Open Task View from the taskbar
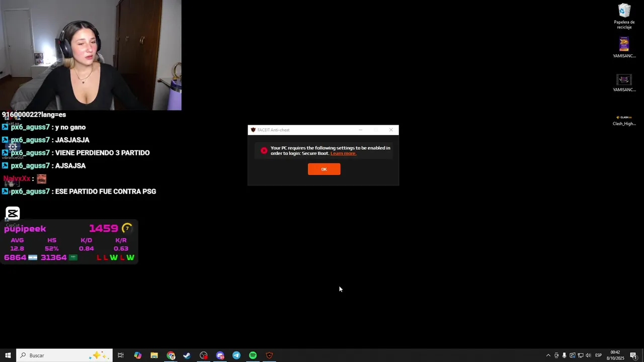 [x=121, y=355]
